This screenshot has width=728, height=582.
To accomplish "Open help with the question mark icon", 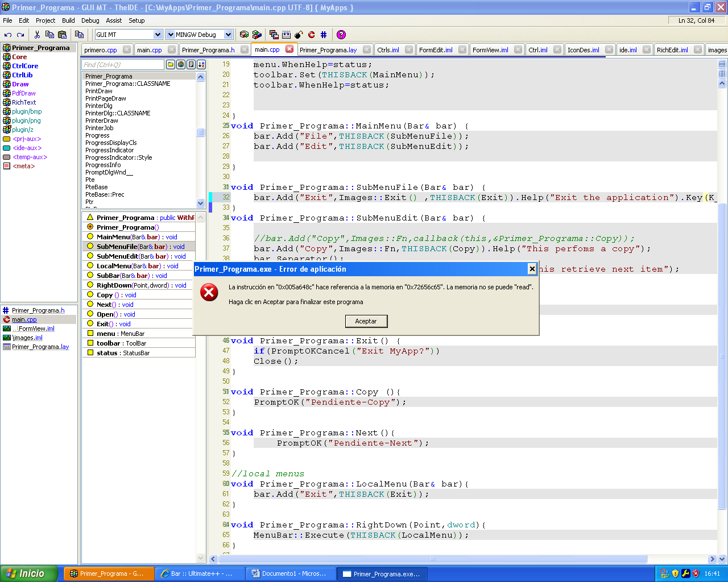I will point(341,35).
